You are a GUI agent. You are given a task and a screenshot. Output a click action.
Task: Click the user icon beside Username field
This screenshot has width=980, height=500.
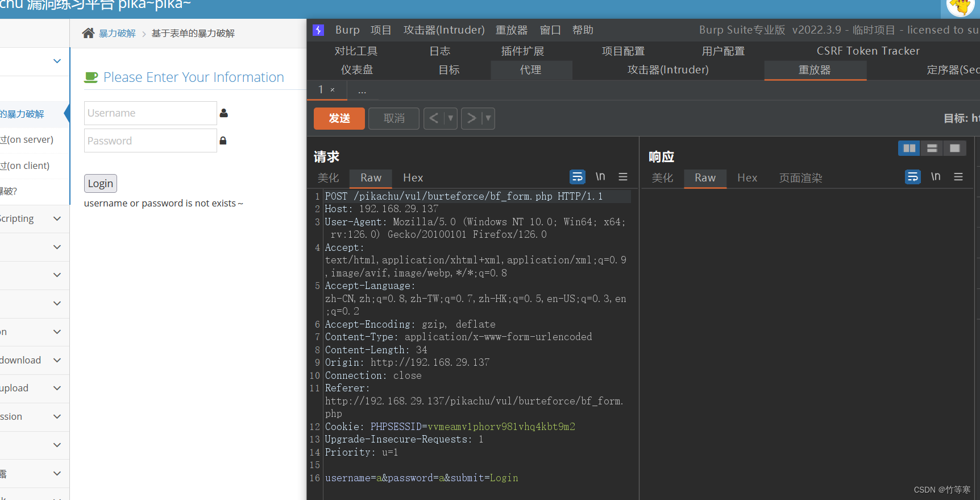pyautogui.click(x=224, y=113)
